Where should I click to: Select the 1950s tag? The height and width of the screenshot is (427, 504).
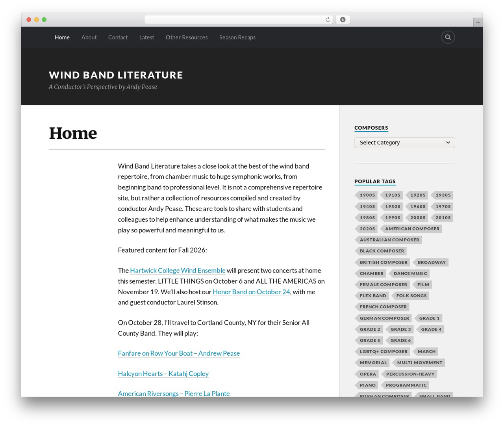click(x=391, y=206)
